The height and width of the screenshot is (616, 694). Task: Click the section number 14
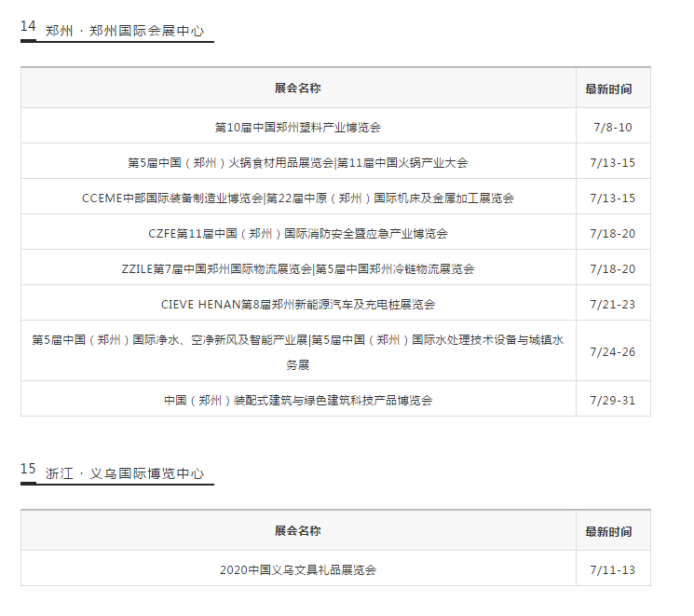coord(28,26)
